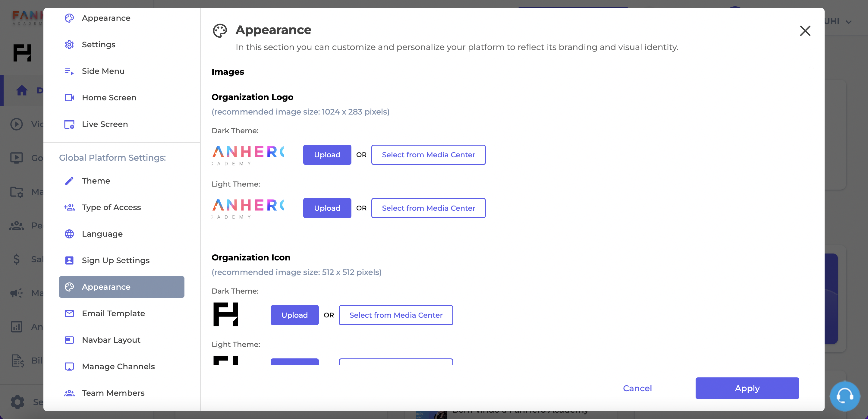Switch to Type of Access section

click(x=111, y=207)
